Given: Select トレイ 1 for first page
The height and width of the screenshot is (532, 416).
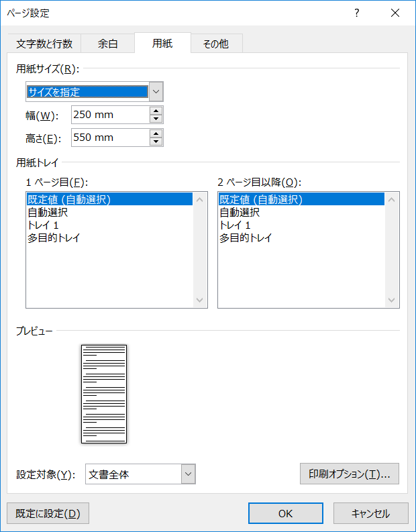Looking at the screenshot, I should pyautogui.click(x=44, y=225).
